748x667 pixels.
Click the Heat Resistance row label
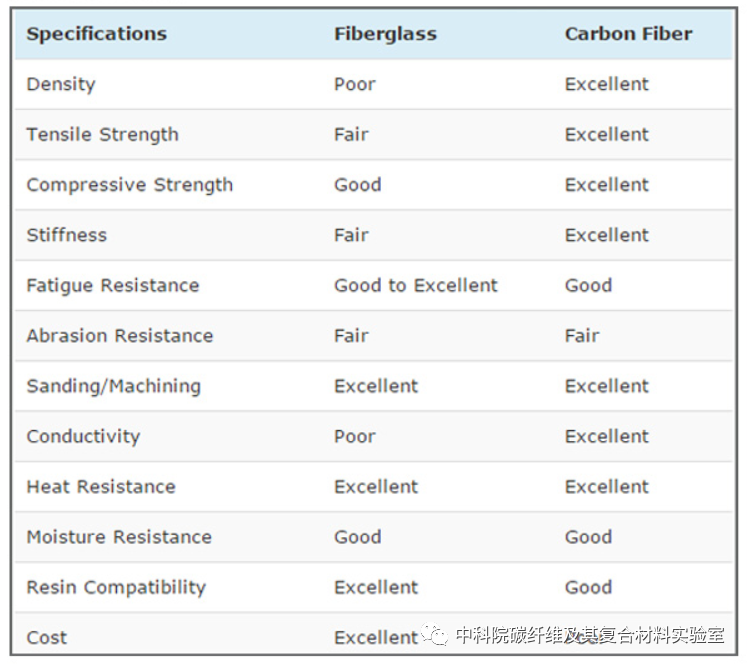101,487
